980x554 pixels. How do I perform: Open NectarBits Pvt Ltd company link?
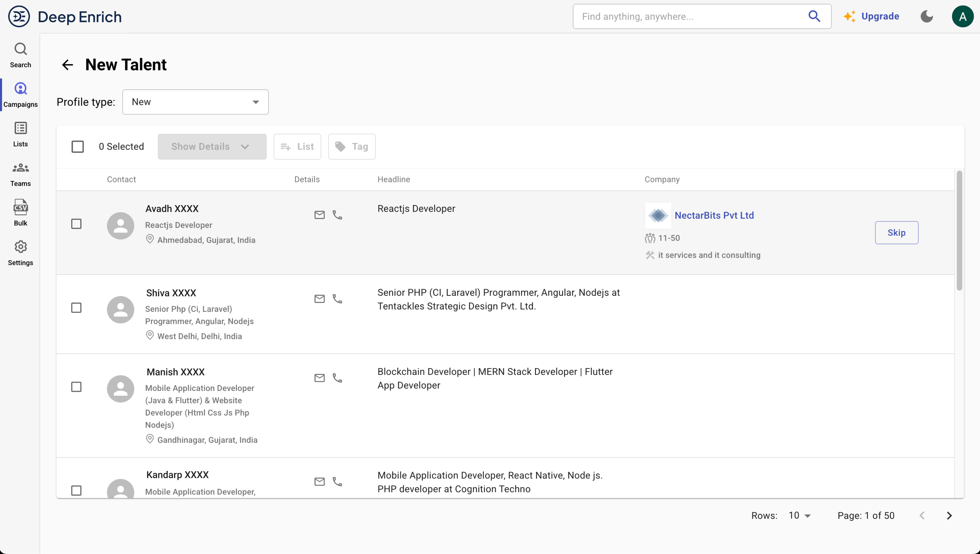coord(714,216)
